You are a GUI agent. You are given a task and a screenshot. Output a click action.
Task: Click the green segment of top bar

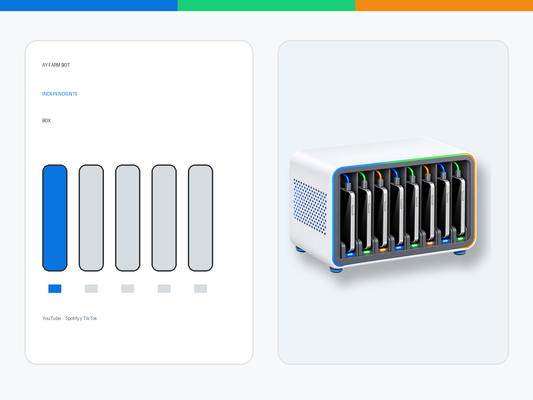pos(266,5)
